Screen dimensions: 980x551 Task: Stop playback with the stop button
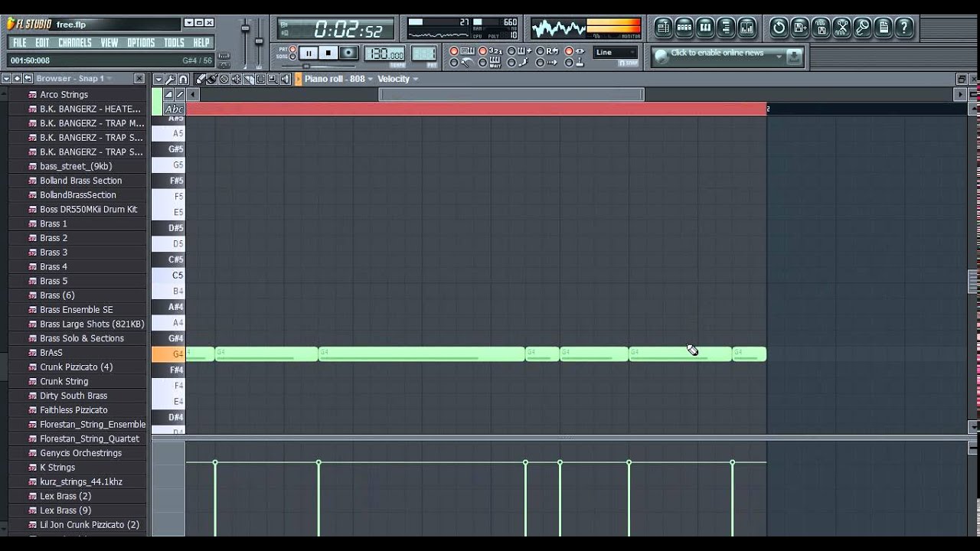pyautogui.click(x=328, y=53)
